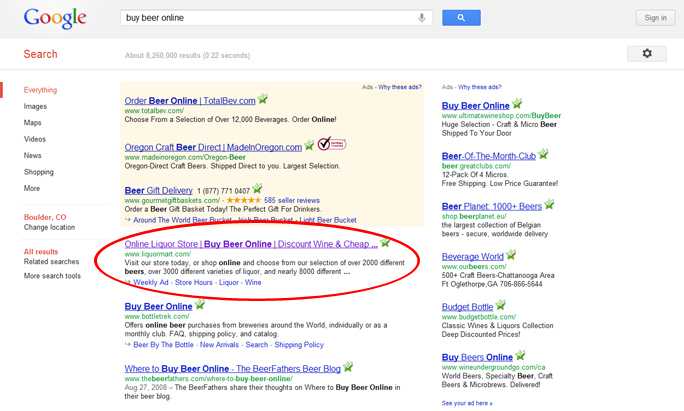The height and width of the screenshot is (411, 684).
Task: Click See your ad here link
Action: tap(466, 403)
